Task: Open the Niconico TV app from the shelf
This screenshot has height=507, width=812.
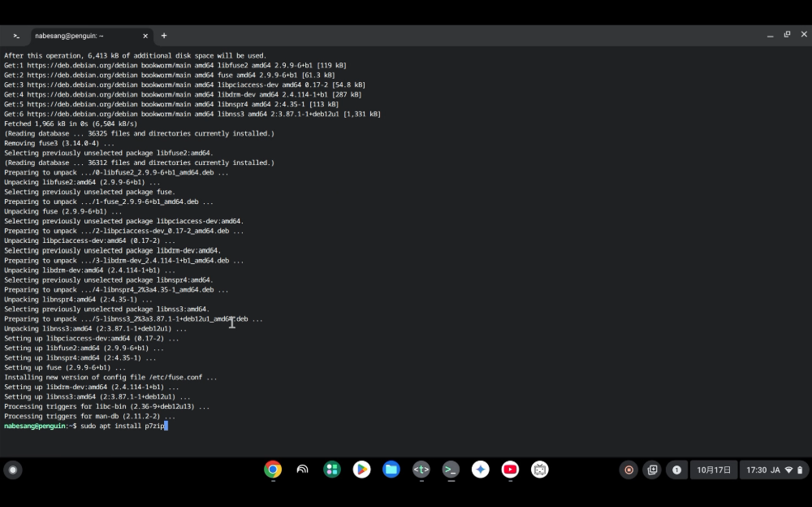Action: click(539, 470)
